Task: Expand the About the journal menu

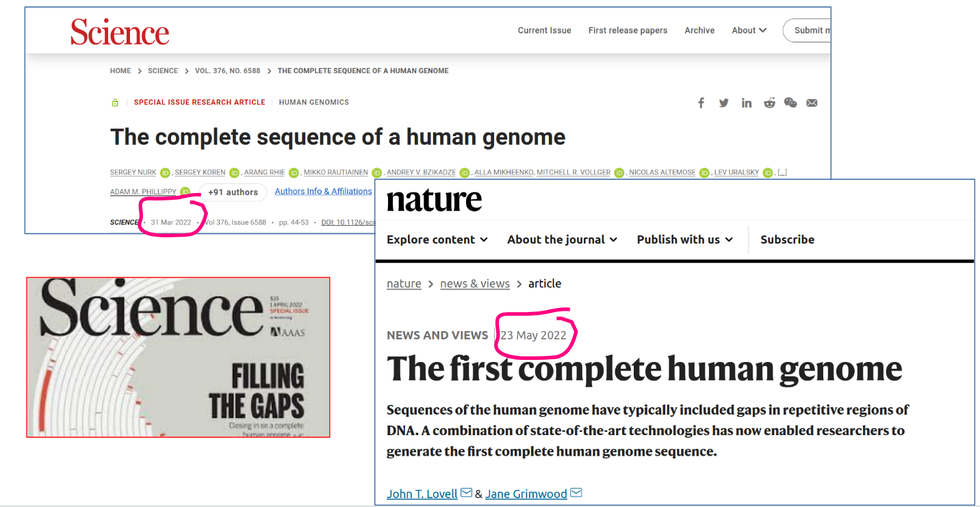Action: [562, 239]
